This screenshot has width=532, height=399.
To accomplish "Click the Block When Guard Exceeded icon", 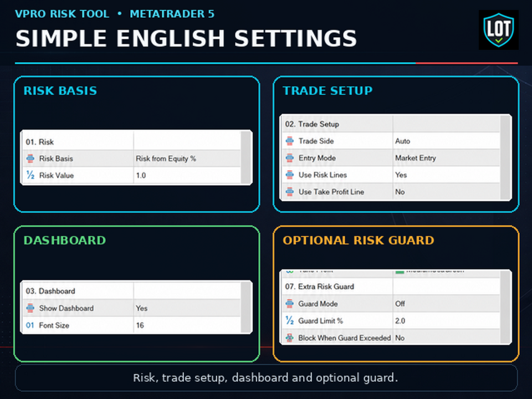I will pyautogui.click(x=289, y=337).
